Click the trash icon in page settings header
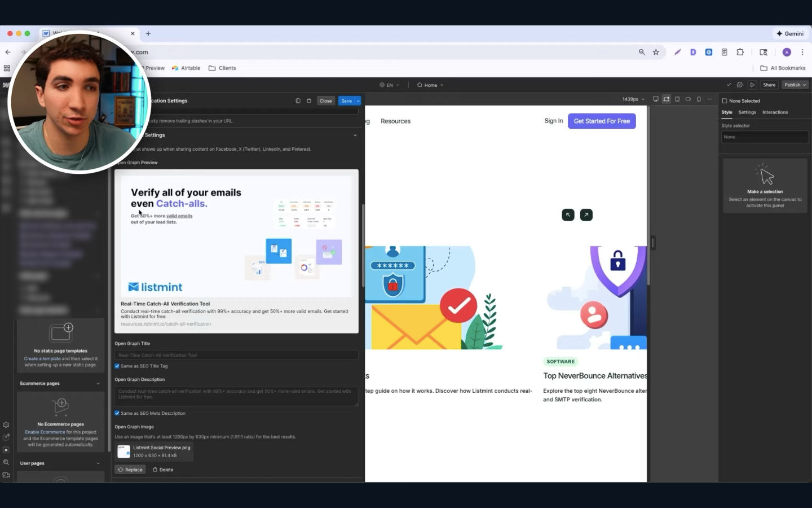The image size is (812, 508). (x=309, y=101)
